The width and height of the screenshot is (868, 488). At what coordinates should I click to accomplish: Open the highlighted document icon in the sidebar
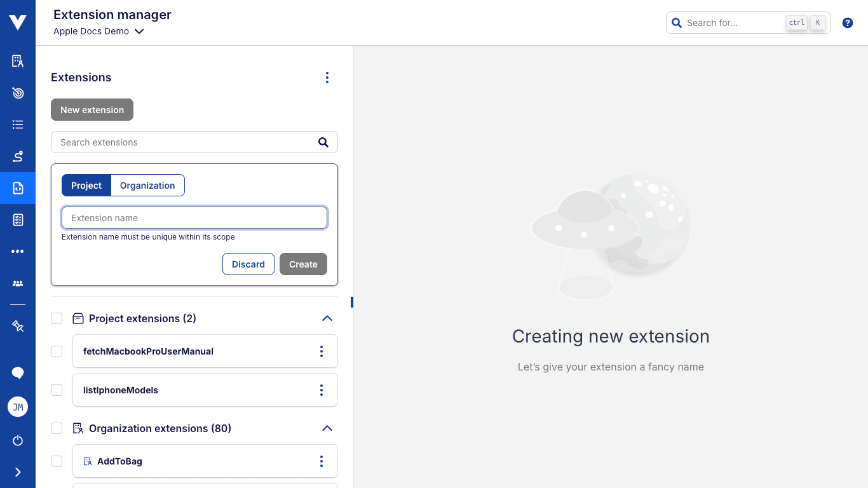click(x=17, y=188)
